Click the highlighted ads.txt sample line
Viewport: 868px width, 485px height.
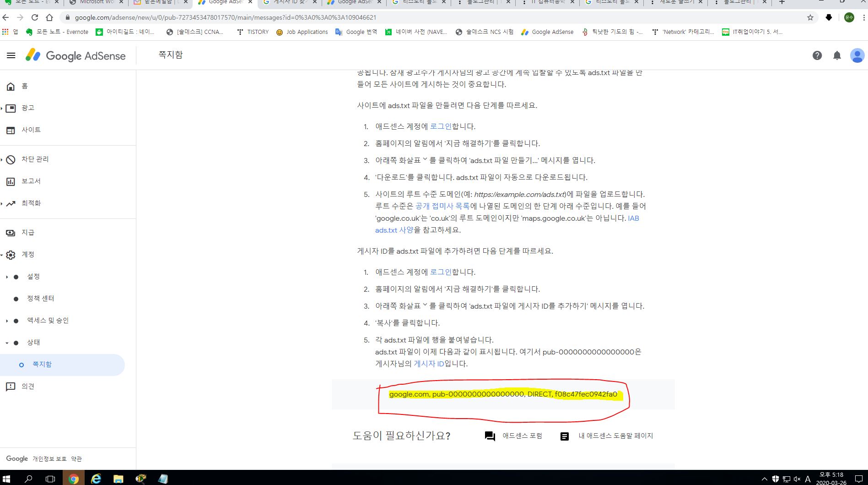(503, 394)
